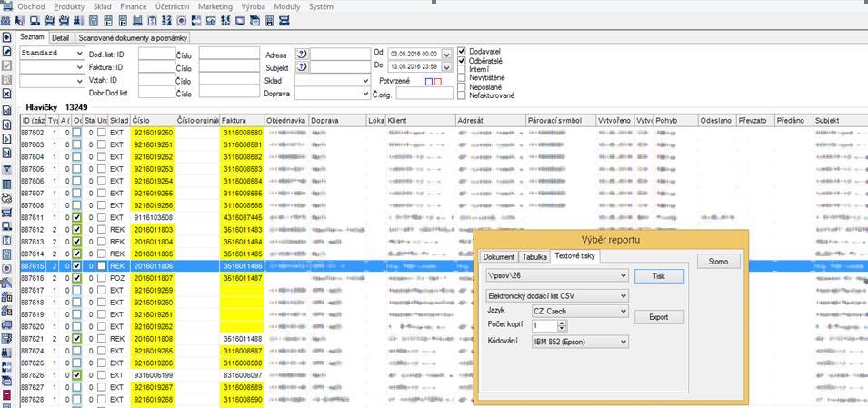Click the users group icon in top toolbar
This screenshot has width=868, height=408.
[x=6, y=21]
